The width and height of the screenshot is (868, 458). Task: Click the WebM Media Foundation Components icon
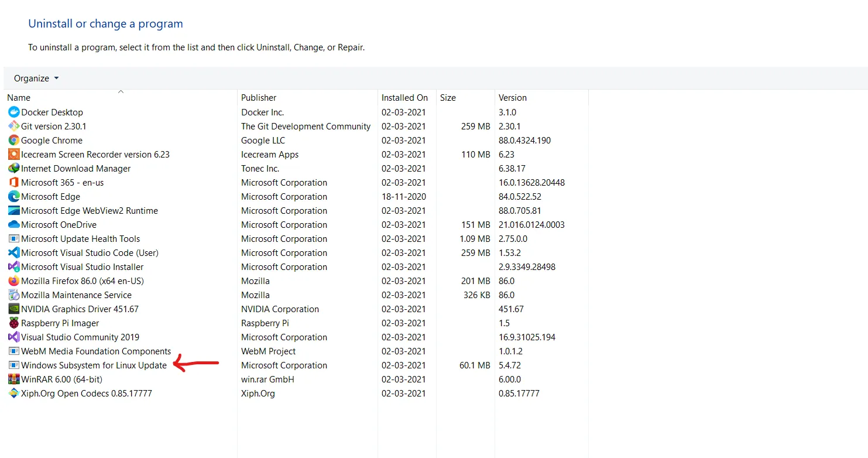pyautogui.click(x=13, y=351)
